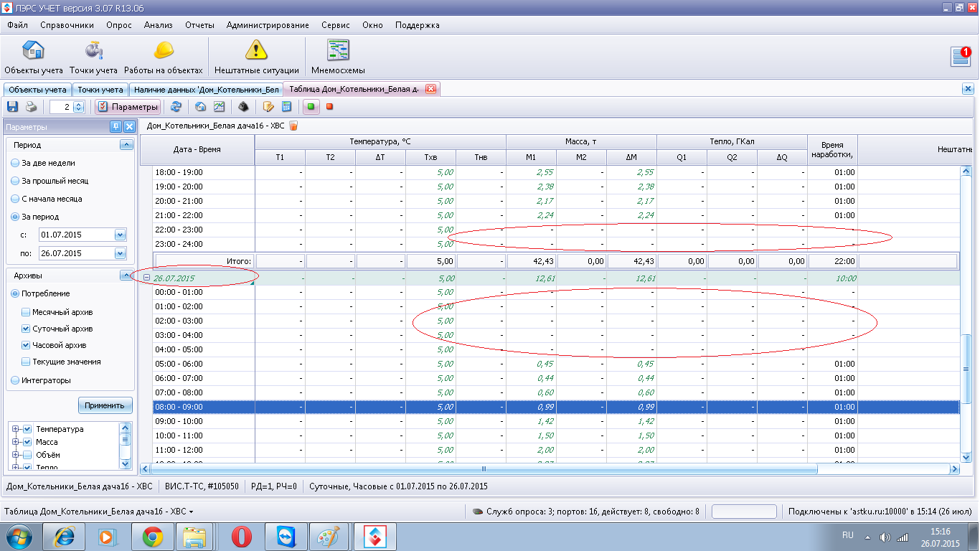This screenshot has width=980, height=551.
Task: Click the green square start icon
Action: pyautogui.click(x=311, y=107)
